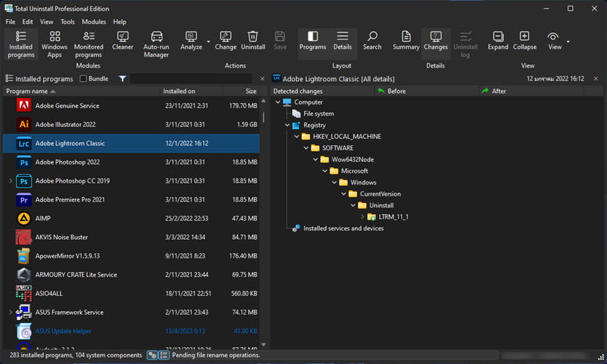Click the Pending file rename operations status
The height and width of the screenshot is (364, 607).
point(216,355)
